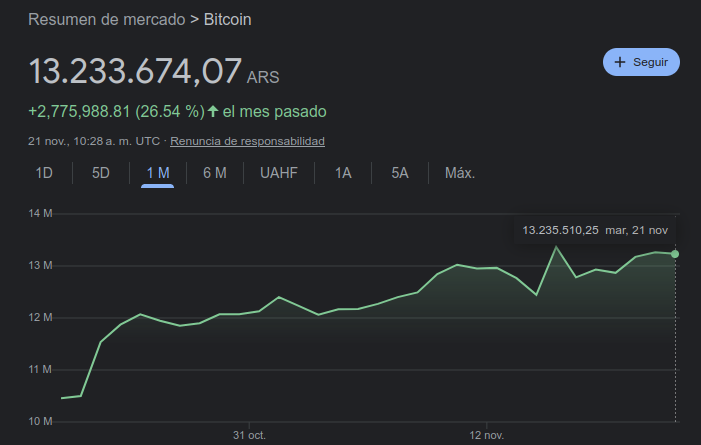
Task: Select the 5A time range tab
Action: (x=400, y=173)
